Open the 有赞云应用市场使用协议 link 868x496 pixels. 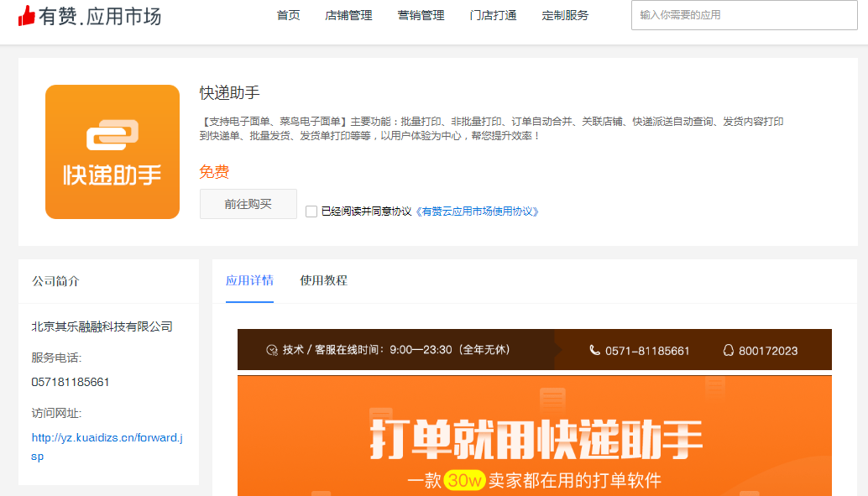point(477,211)
